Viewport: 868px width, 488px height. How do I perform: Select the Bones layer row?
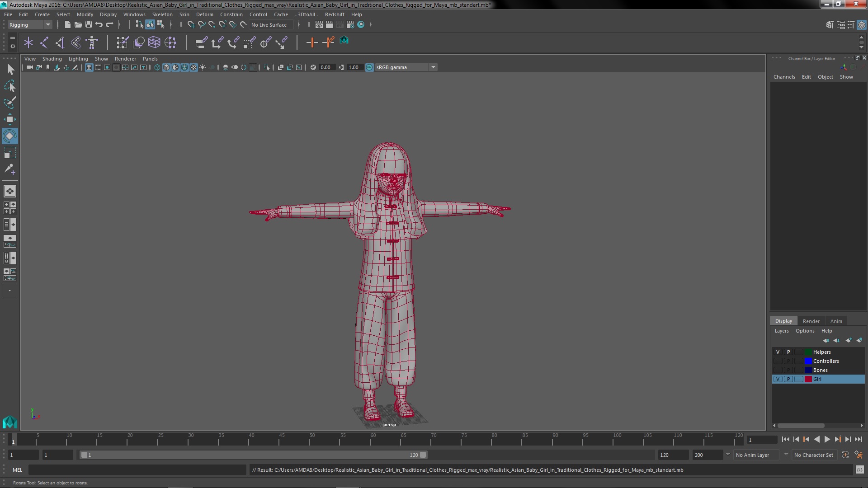(818, 370)
